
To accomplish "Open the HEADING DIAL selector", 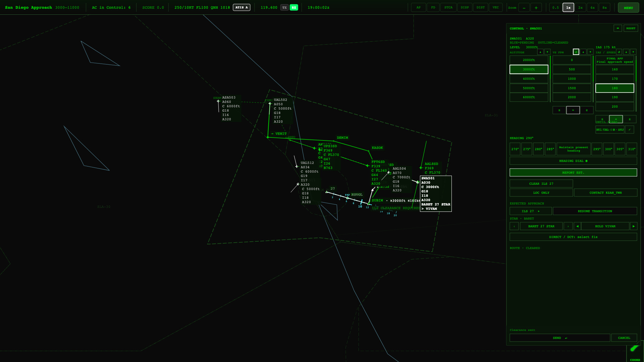I will 573,161.
